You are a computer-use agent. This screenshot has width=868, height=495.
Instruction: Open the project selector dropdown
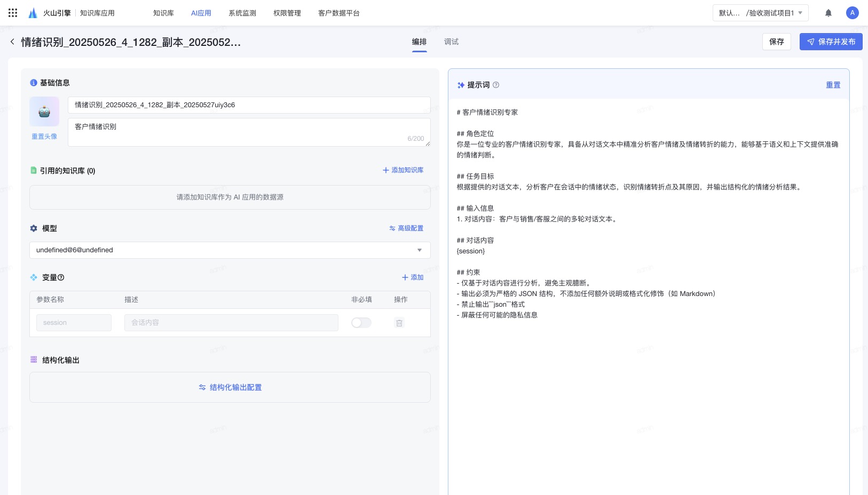[760, 13]
